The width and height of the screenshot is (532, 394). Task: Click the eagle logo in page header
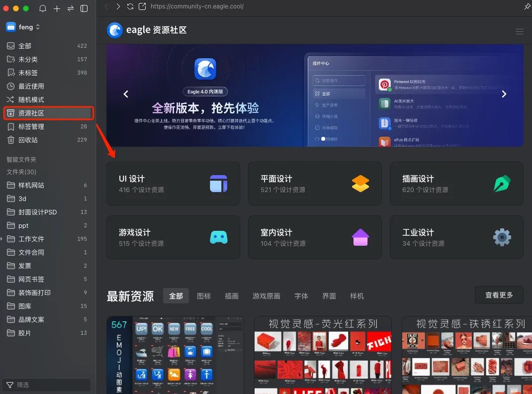tap(115, 30)
